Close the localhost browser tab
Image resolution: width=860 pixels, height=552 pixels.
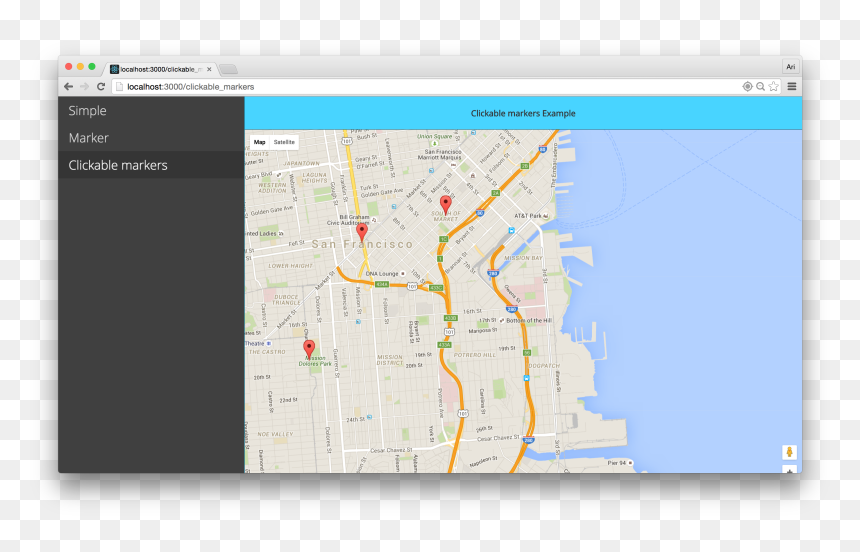[x=209, y=69]
